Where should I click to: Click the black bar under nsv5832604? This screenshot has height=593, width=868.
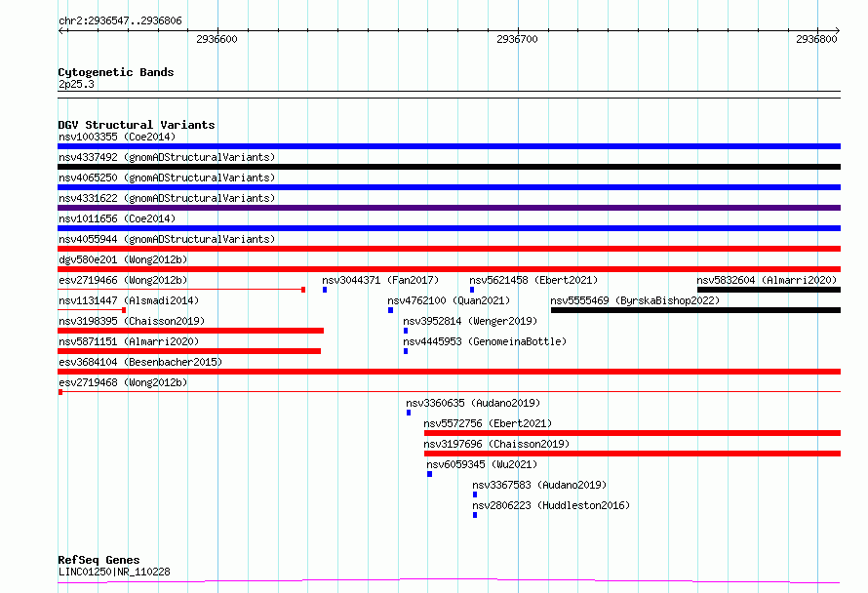coord(769,290)
